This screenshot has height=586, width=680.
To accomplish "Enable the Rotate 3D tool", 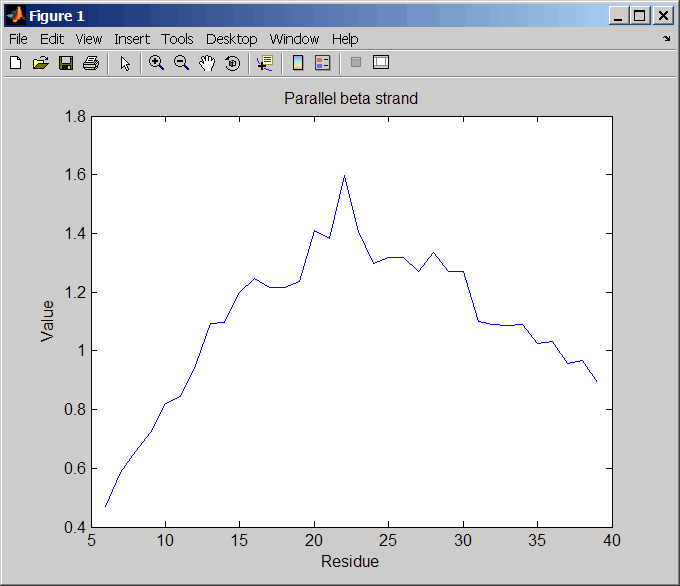I will coord(232,63).
